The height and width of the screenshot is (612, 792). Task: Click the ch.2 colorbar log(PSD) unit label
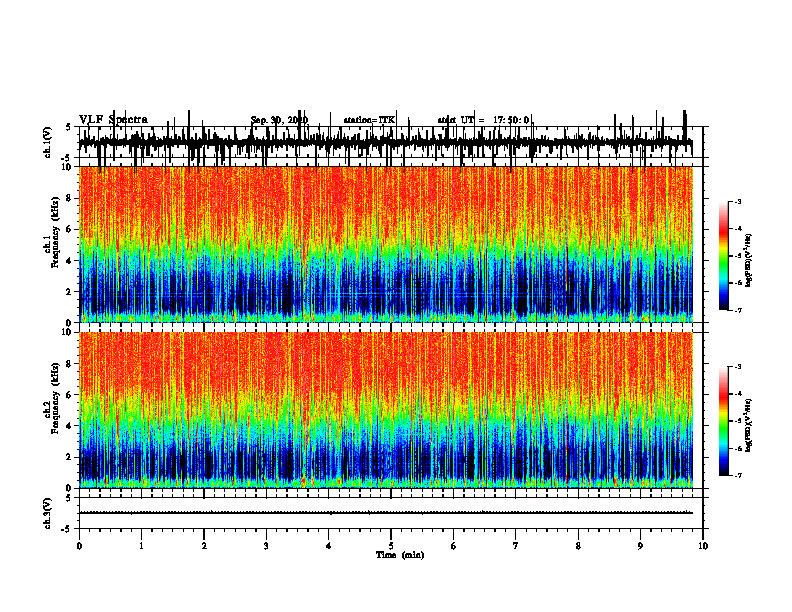pos(749,425)
